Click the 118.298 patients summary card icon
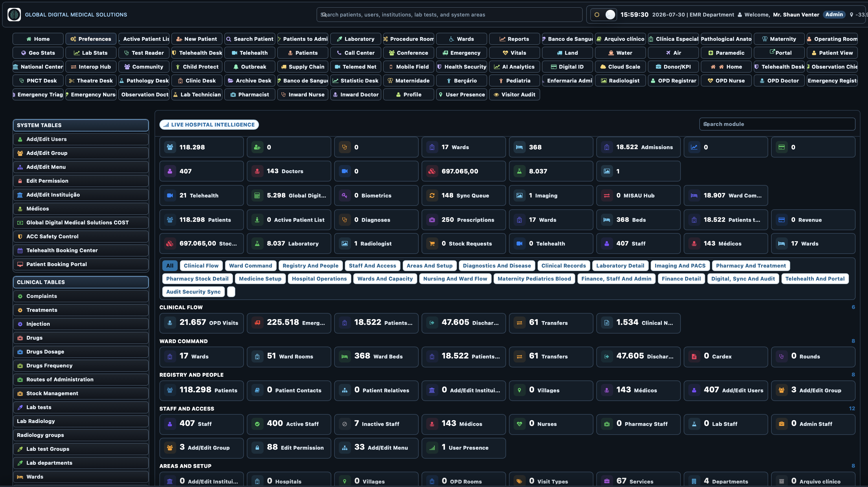The height and width of the screenshot is (487, 868). [x=170, y=147]
